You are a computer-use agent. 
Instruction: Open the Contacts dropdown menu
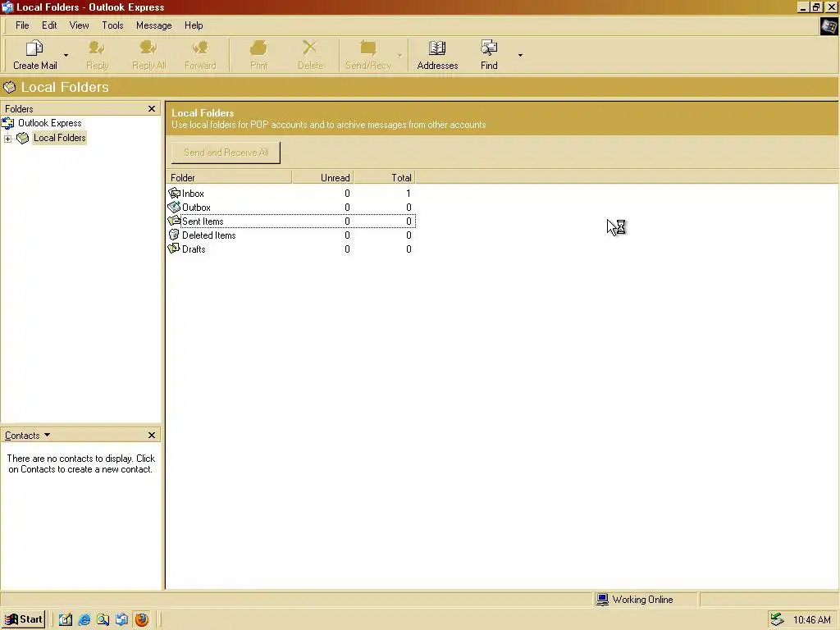click(x=27, y=436)
